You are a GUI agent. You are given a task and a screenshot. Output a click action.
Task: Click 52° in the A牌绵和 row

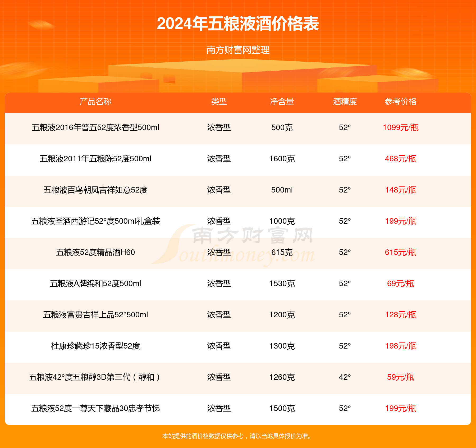(345, 284)
